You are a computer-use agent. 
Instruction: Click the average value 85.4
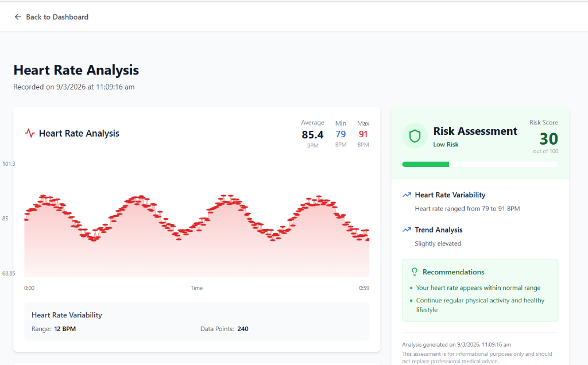[312, 134]
